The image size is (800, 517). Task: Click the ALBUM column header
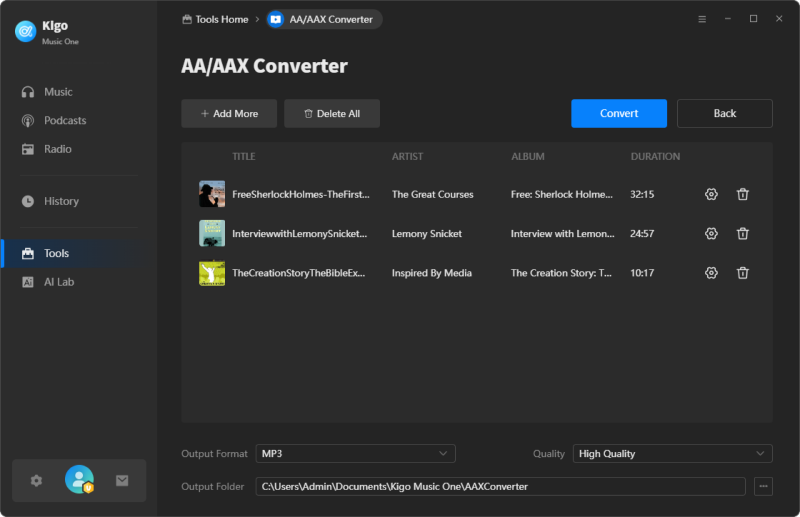528,157
